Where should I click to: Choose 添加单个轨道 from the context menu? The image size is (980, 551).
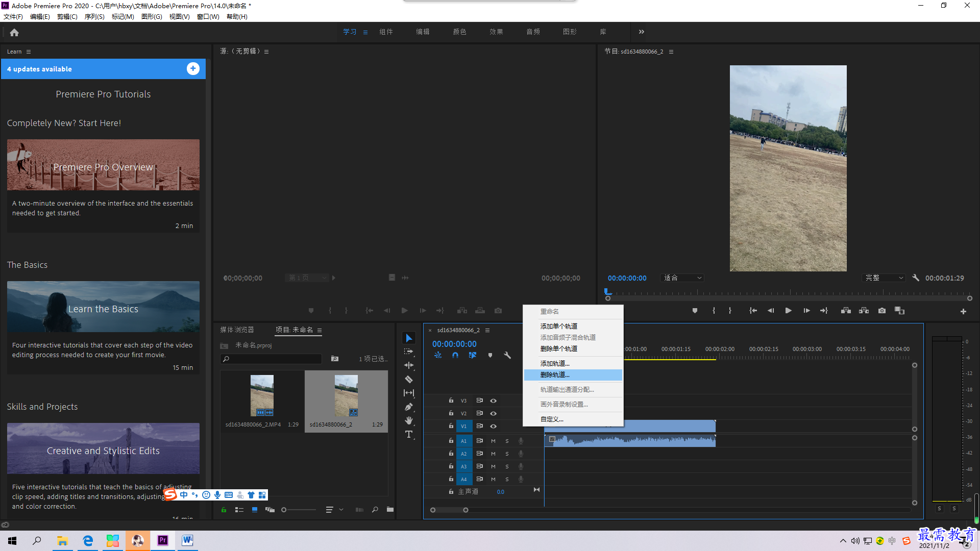click(x=573, y=326)
